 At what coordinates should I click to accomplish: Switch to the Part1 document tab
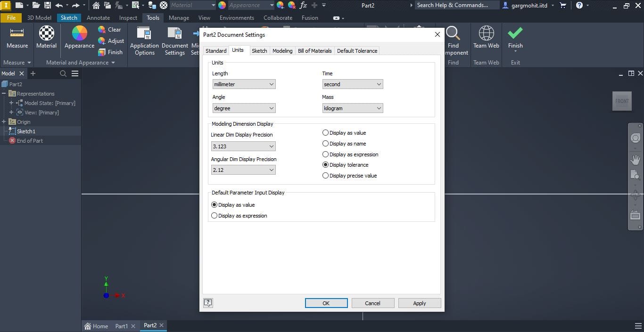122,326
